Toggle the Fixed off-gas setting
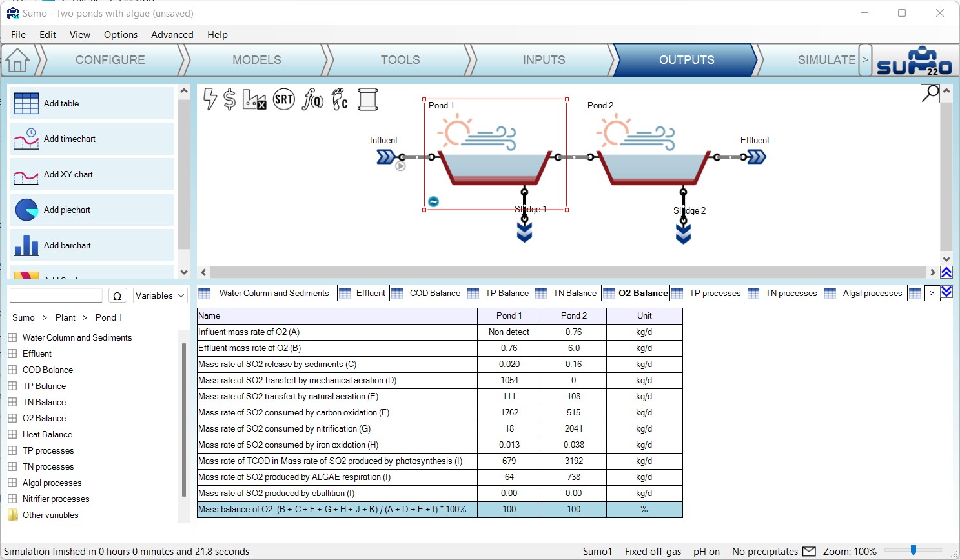960x560 pixels. [x=653, y=552]
